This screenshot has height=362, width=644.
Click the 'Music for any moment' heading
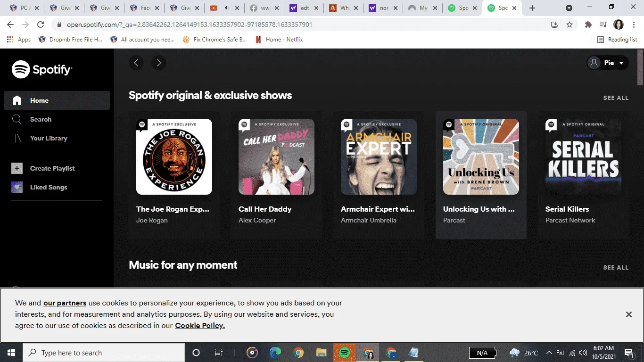pos(183,265)
